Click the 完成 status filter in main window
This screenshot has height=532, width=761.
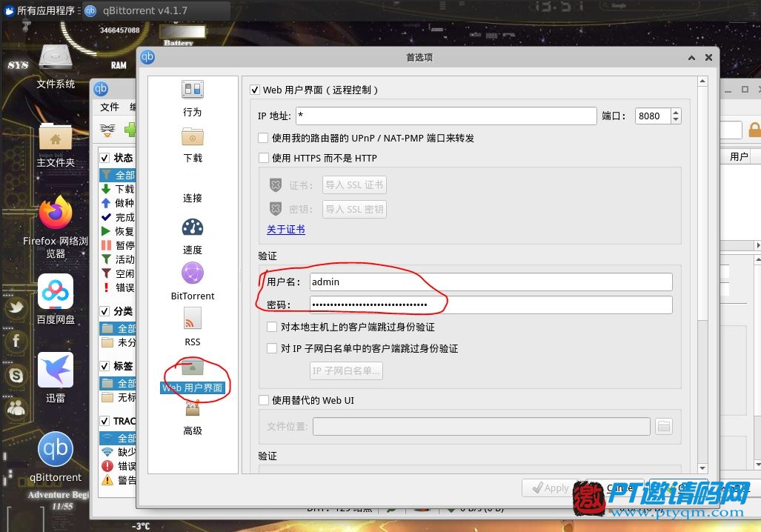click(118, 217)
